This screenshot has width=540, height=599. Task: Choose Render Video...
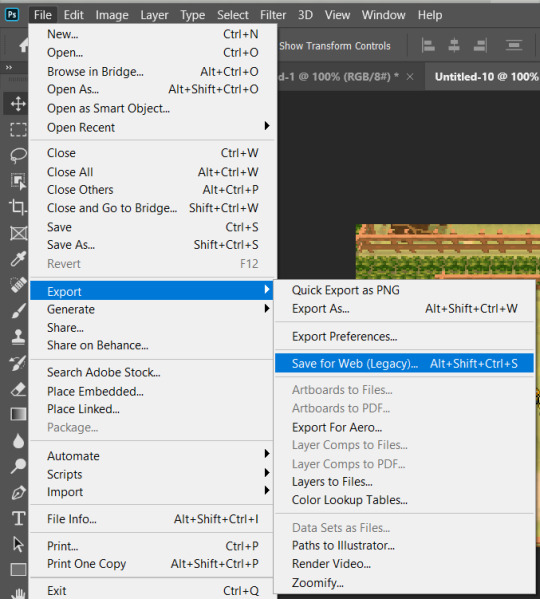point(404,563)
